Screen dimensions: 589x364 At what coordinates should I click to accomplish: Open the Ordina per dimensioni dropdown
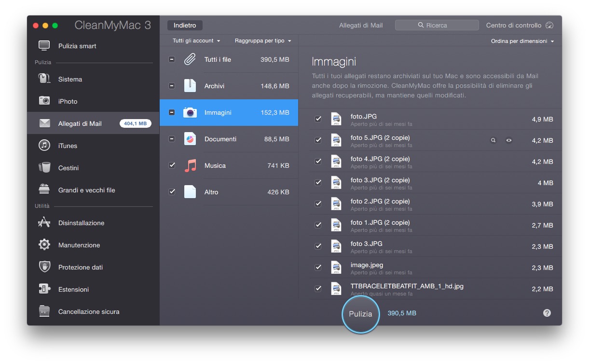pyautogui.click(x=522, y=41)
